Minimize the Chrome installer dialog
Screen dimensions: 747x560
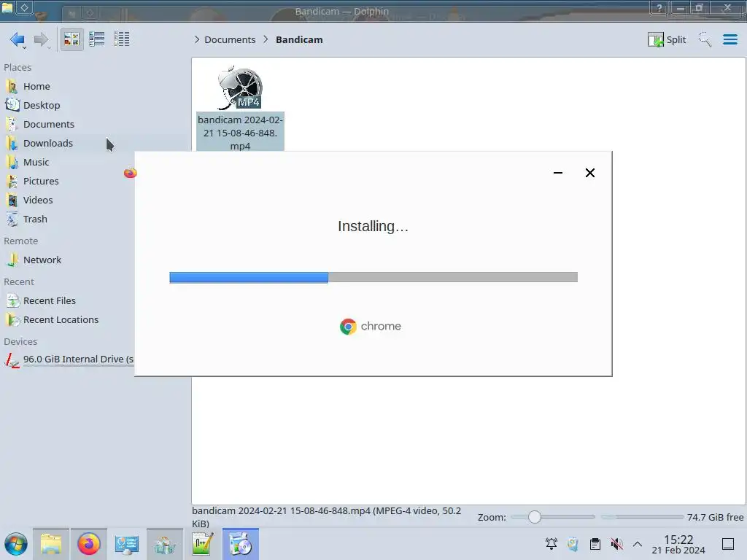558,173
